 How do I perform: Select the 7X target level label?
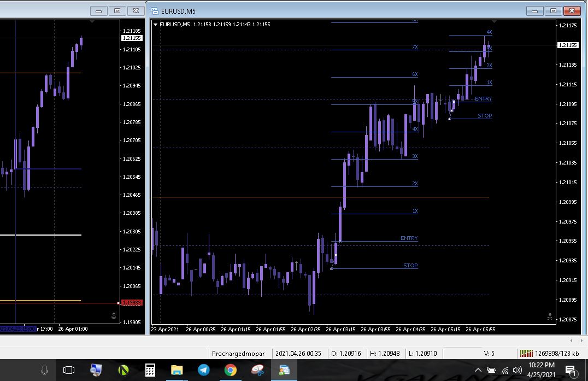tap(415, 47)
